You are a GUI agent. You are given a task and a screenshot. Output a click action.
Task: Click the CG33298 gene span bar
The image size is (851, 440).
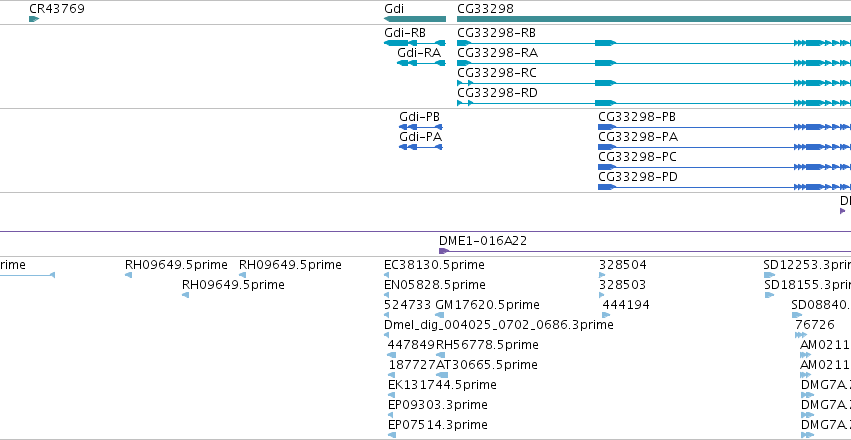point(654,19)
